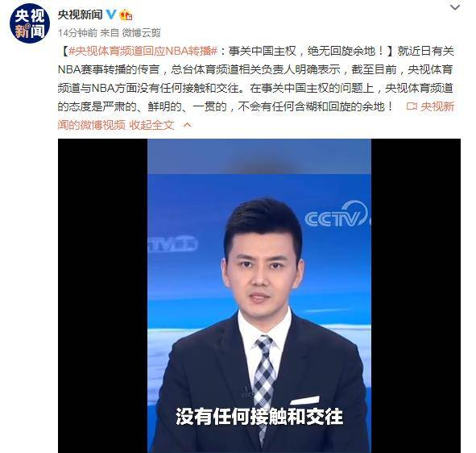Open the 微博云剪 source link
This screenshot has width=476, height=453.
pyautogui.click(x=141, y=33)
